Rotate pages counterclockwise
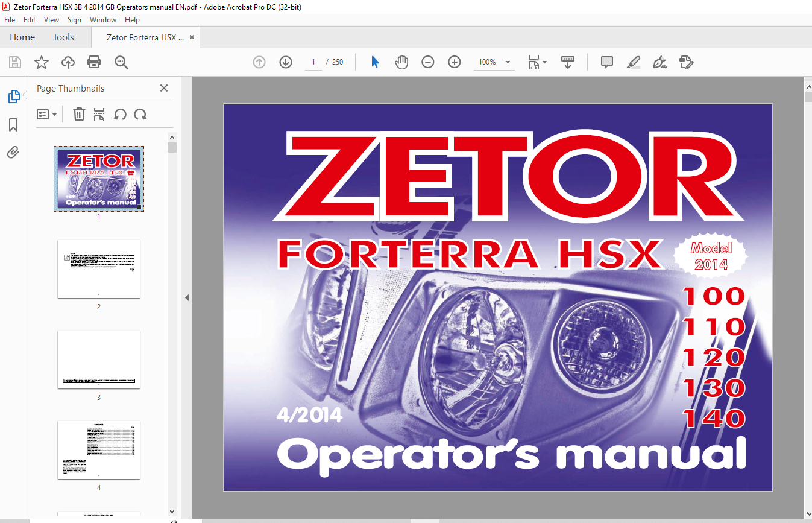The height and width of the screenshot is (523, 812). click(120, 114)
